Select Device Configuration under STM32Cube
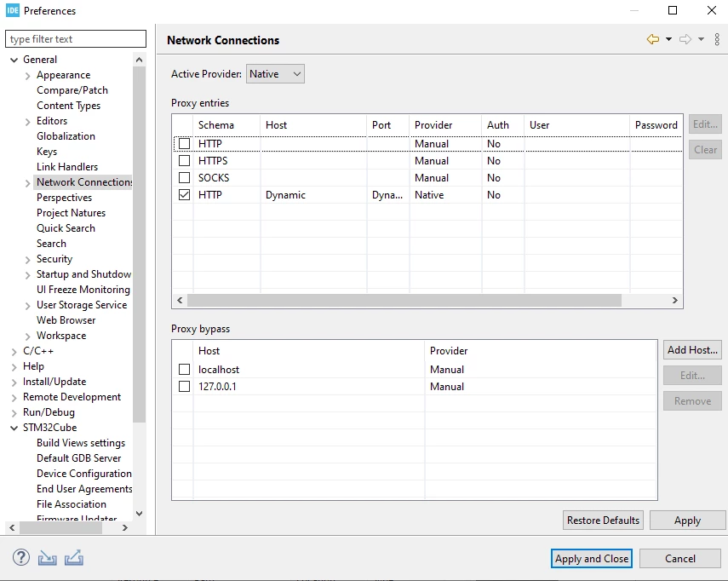Screen dimensions: 728x581 tap(84, 474)
